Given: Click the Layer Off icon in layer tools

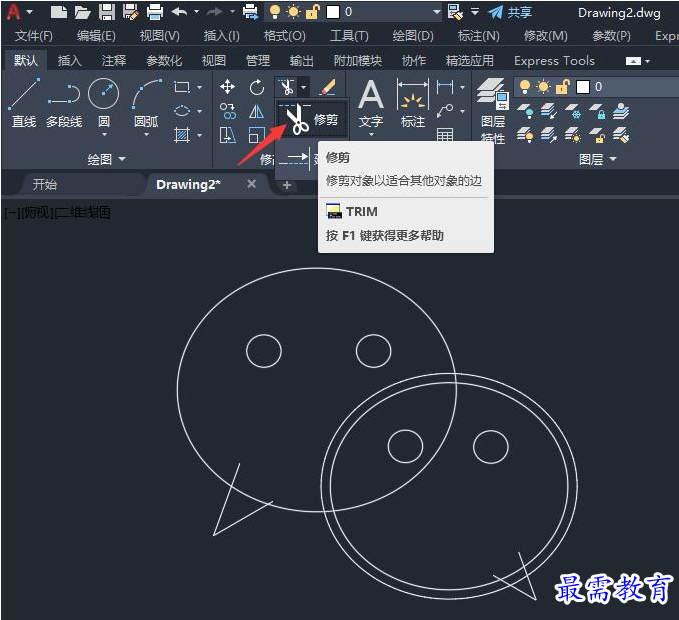Looking at the screenshot, I should click(525, 111).
